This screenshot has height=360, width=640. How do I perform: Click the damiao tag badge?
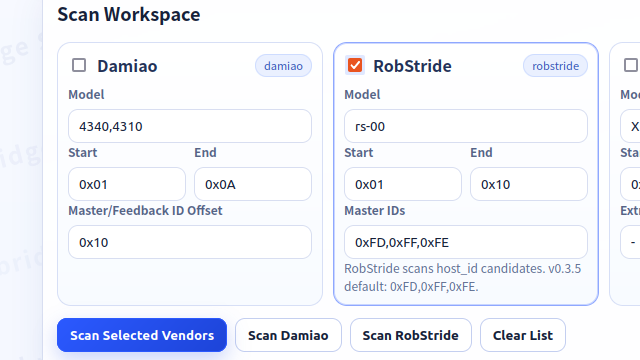tap(283, 66)
